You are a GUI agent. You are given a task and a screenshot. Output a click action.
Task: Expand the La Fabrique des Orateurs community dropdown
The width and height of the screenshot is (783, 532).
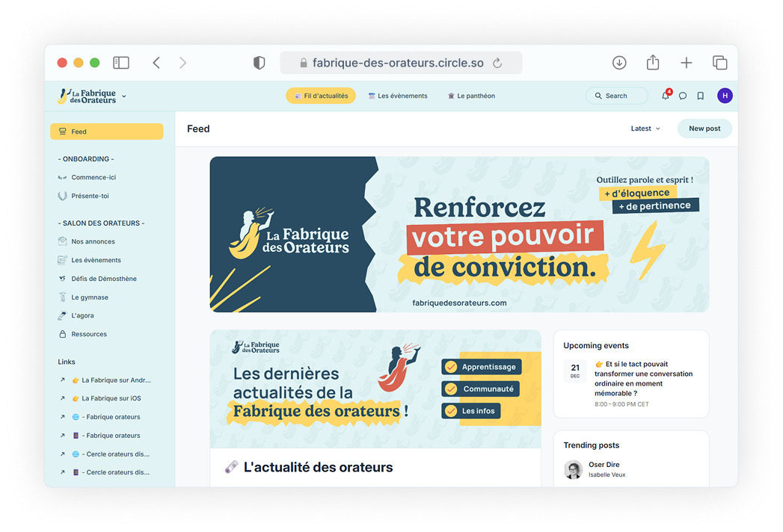[x=124, y=96]
